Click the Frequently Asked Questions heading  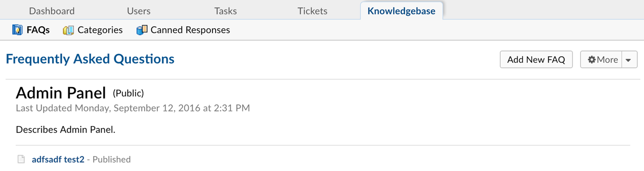[90, 59]
